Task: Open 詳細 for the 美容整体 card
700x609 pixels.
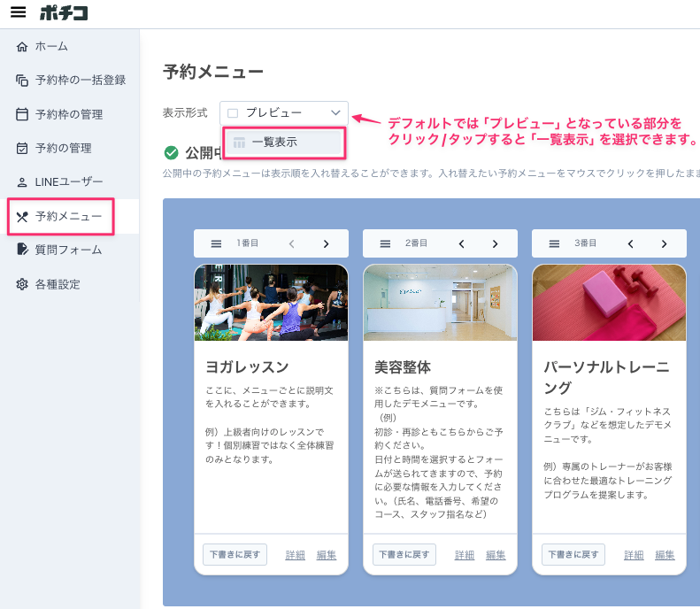Action: point(465,555)
